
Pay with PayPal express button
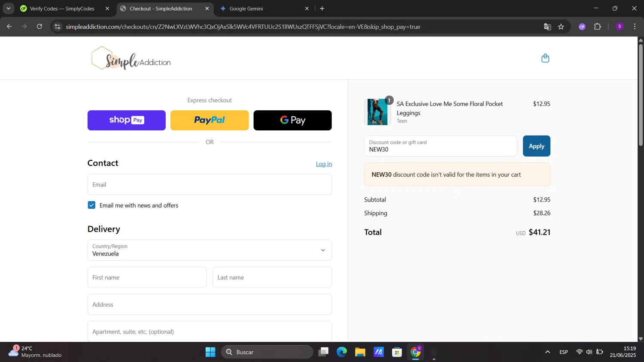pos(210,120)
